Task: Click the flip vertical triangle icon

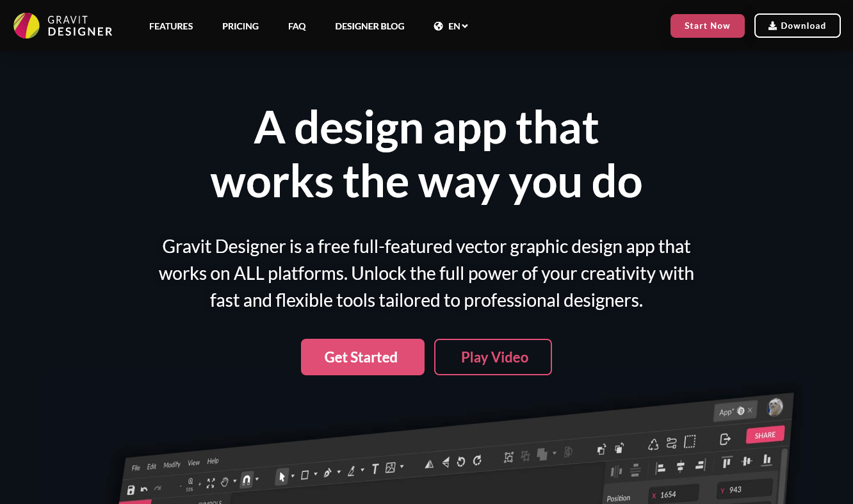Action: click(x=445, y=462)
